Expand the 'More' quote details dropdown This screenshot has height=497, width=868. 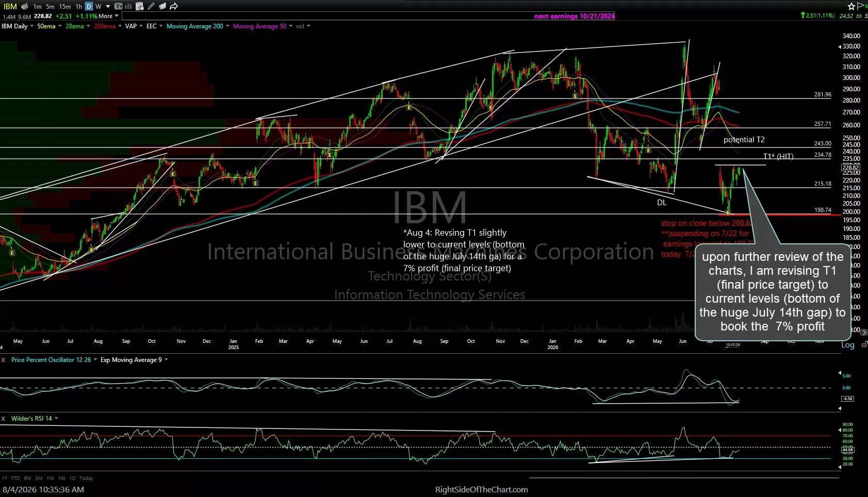point(117,16)
